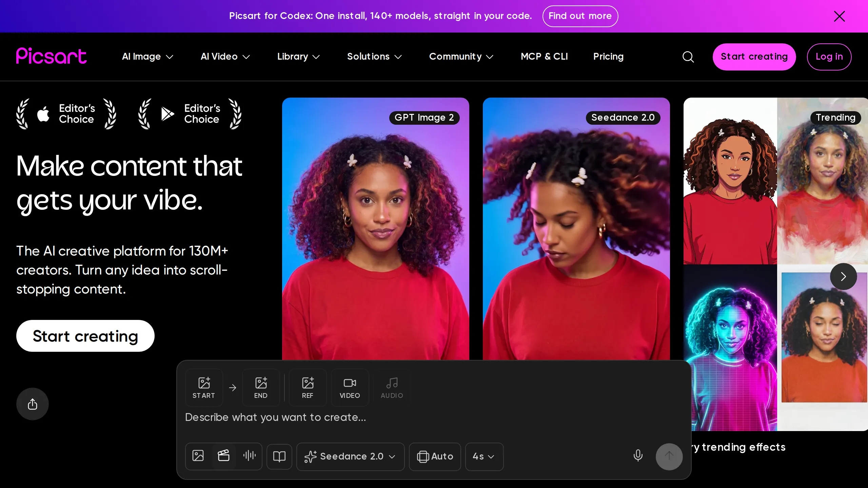Click the Log in button

point(829,57)
